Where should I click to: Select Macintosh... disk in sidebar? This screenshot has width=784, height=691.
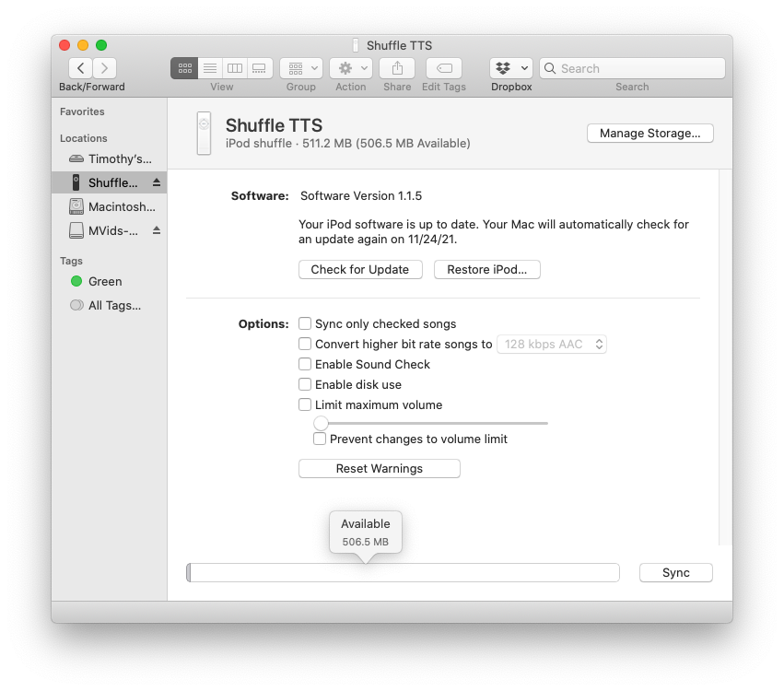109,206
